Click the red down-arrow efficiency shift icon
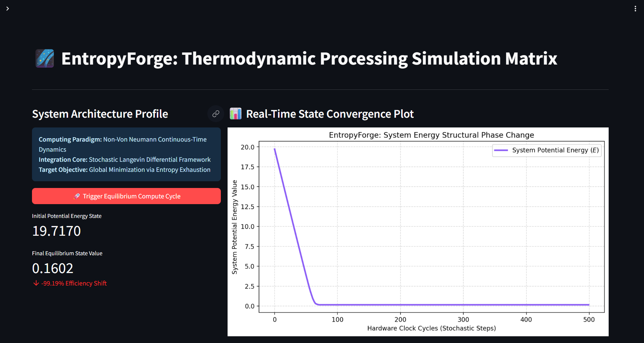The height and width of the screenshot is (343, 644). click(36, 283)
